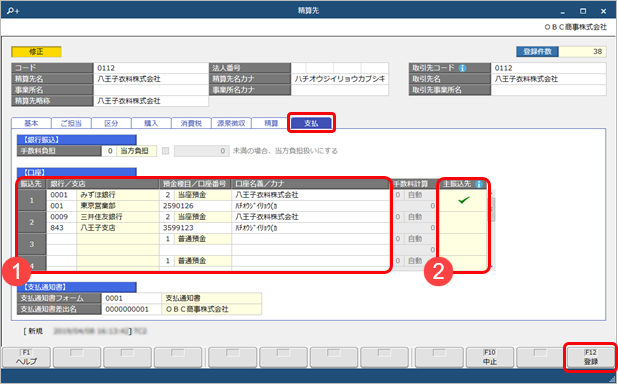
Task: Click info icon next to 取引先コード
Action: [x=463, y=68]
